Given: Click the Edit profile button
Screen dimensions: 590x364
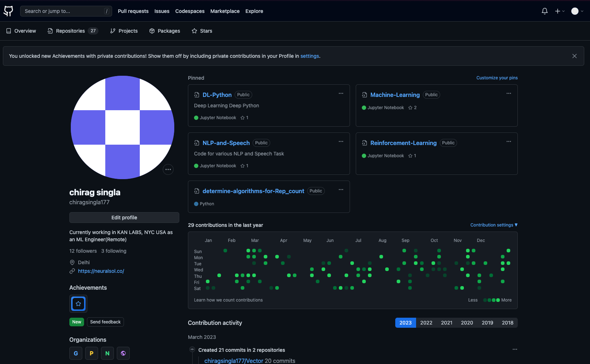Looking at the screenshot, I should point(124,218).
